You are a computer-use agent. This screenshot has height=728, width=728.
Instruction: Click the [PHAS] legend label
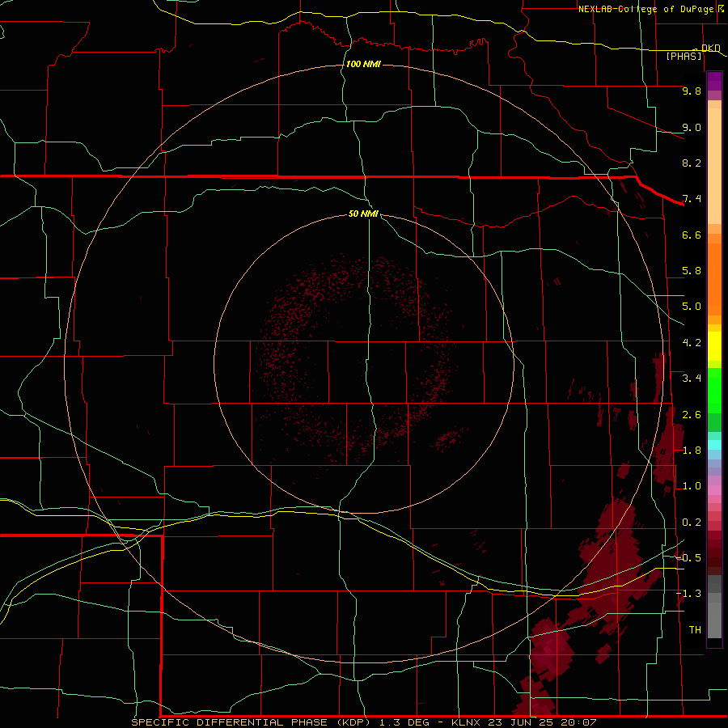[684, 56]
